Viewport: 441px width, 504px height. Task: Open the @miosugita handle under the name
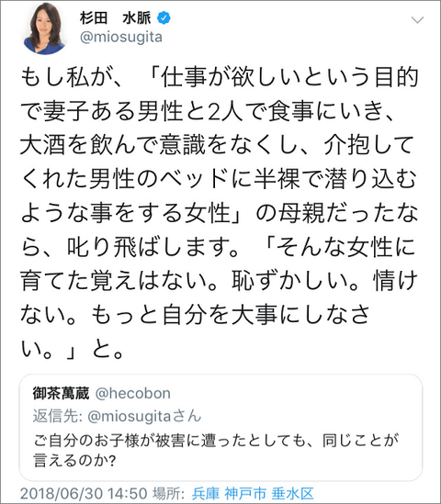[121, 37]
